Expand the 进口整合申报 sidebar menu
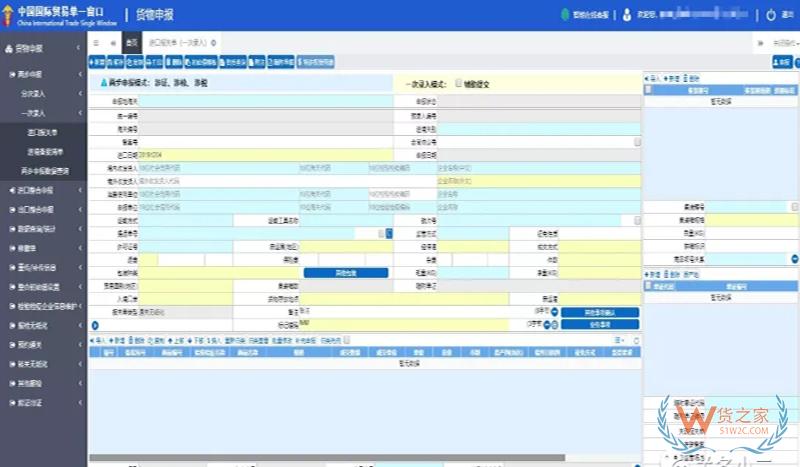This screenshot has width=800, height=467. point(43,189)
